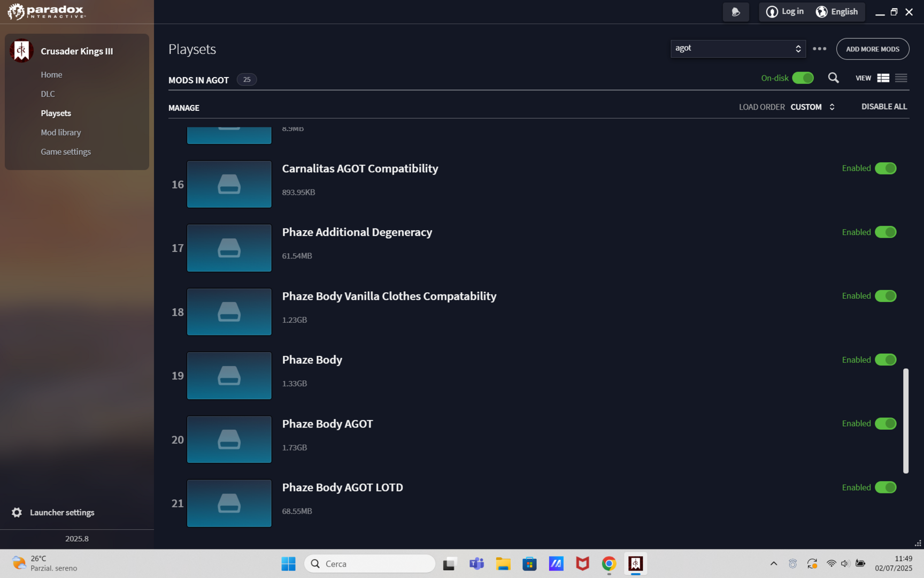This screenshot has height=578, width=924.
Task: Click the Paradox Interactive logo
Action: [x=47, y=11]
